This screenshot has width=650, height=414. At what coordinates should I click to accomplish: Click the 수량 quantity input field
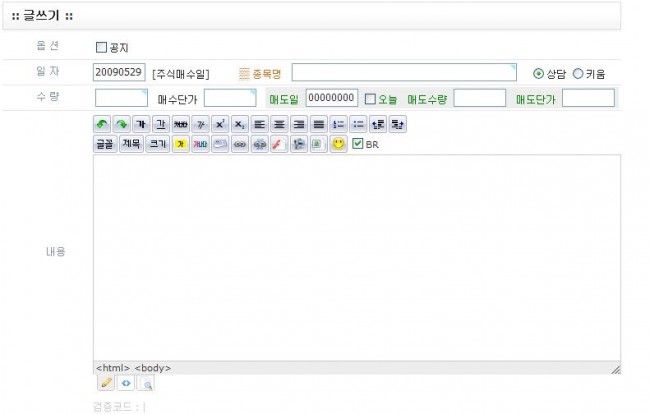click(x=121, y=98)
